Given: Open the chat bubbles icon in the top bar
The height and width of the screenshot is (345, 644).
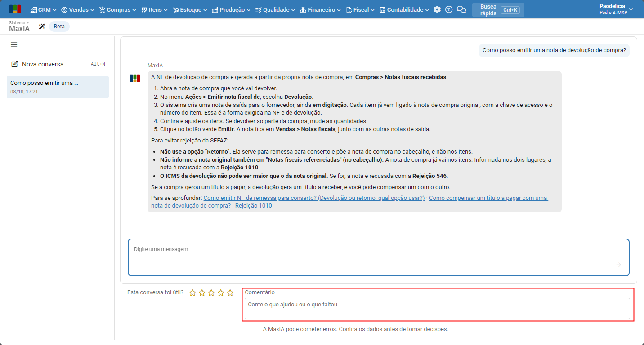Looking at the screenshot, I should click(x=461, y=9).
